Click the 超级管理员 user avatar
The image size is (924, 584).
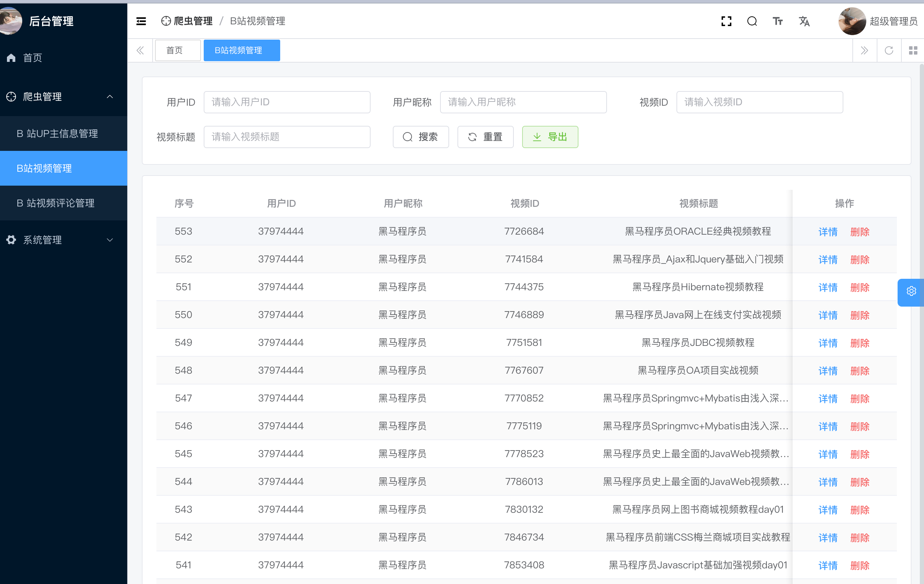852,21
